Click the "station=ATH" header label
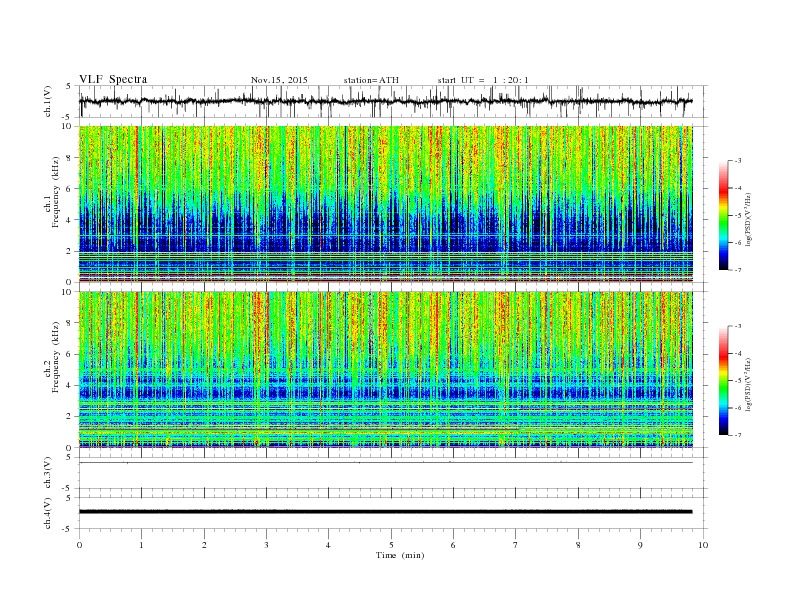This screenshot has height=612, width=792. pos(371,80)
